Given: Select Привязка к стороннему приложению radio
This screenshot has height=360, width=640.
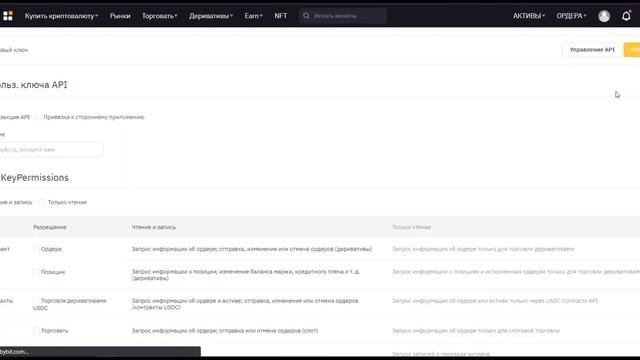Looking at the screenshot, I should (38, 117).
